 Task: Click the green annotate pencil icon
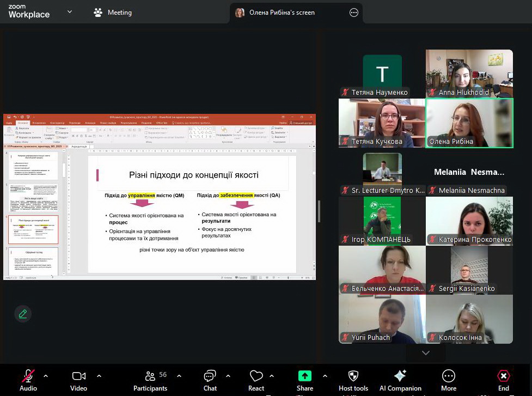click(x=23, y=314)
